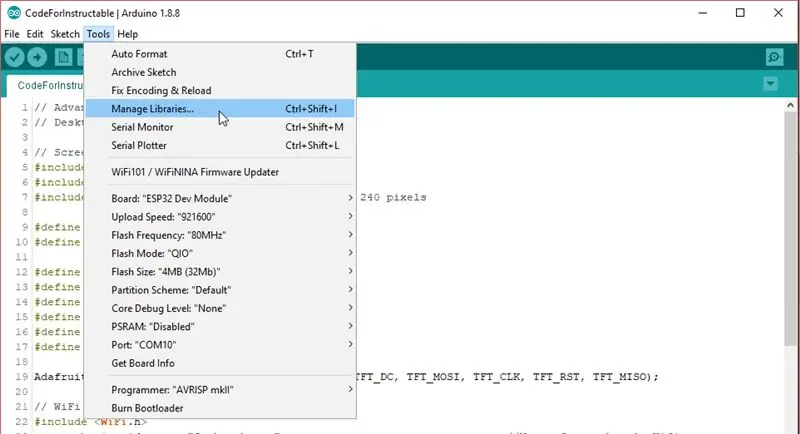Minimize the Arduino window
The width and height of the screenshot is (800, 434).
coord(703,13)
